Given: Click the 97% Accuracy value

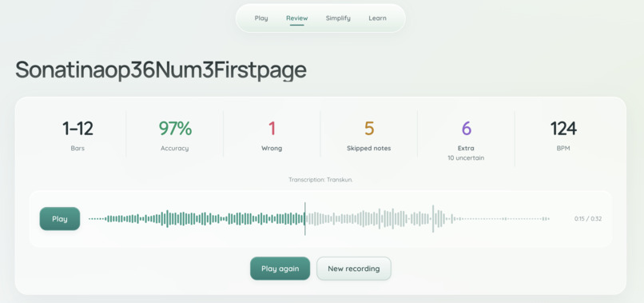Looking at the screenshot, I should 175,129.
